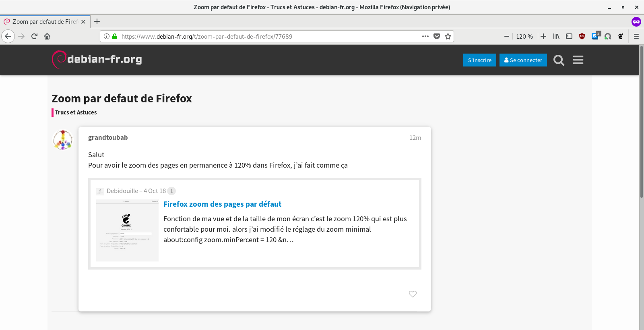This screenshot has height=330, width=644.
Task: Click the vertical page scrollbar
Action: point(642,121)
